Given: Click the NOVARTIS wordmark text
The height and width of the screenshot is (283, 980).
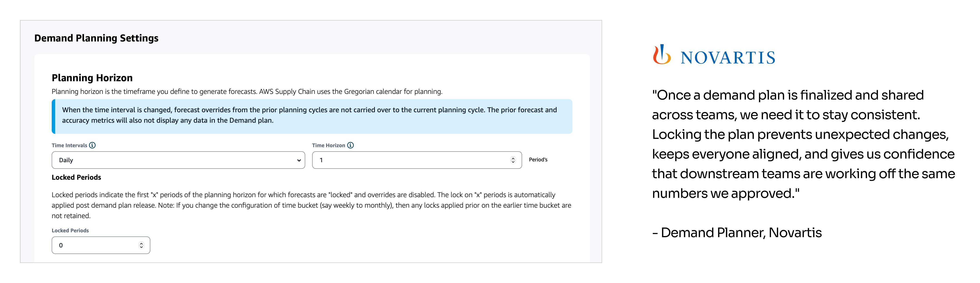Looking at the screenshot, I should coord(728,58).
